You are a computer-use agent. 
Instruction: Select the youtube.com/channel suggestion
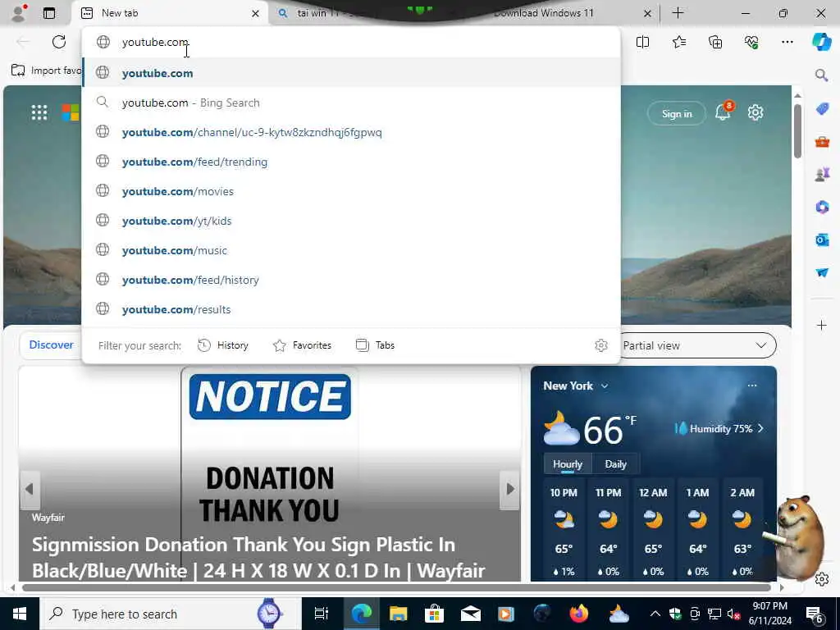(351, 132)
